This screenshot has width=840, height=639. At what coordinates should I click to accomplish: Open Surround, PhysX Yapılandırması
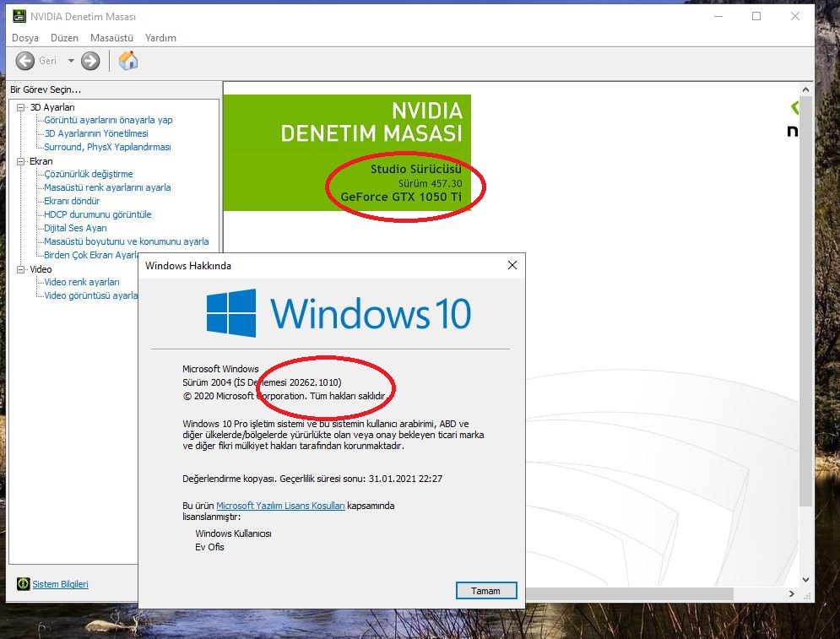[x=107, y=147]
